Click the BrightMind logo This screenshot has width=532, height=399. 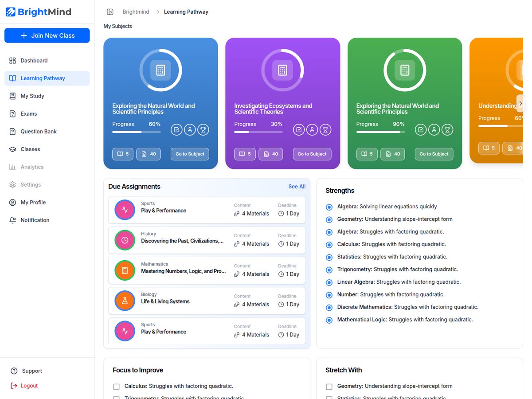(x=38, y=12)
